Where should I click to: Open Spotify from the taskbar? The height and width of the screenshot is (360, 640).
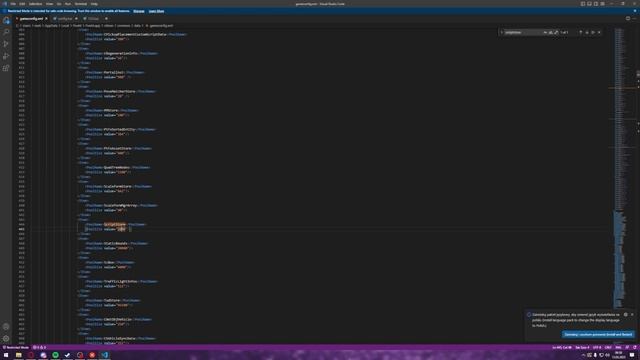tap(55, 355)
